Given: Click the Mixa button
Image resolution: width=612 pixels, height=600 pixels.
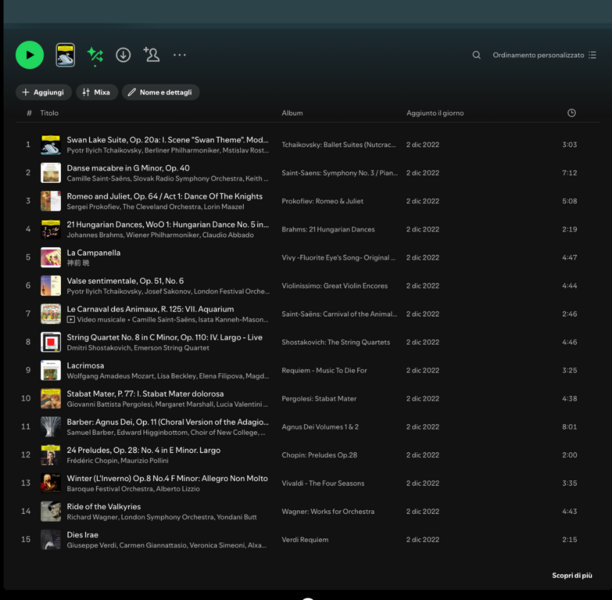Looking at the screenshot, I should 97,92.
